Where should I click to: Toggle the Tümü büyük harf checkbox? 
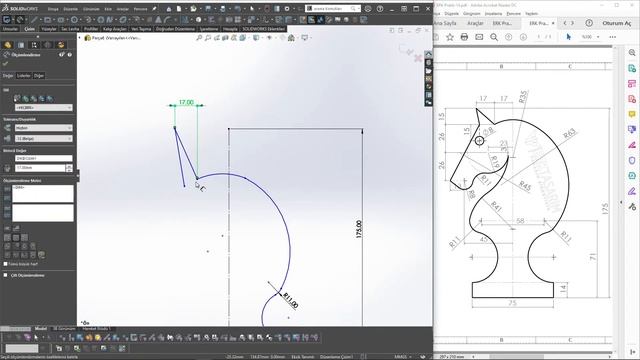5,264
